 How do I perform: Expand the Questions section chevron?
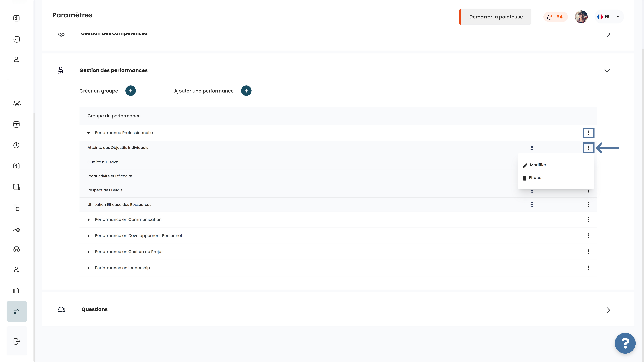pyautogui.click(x=608, y=310)
